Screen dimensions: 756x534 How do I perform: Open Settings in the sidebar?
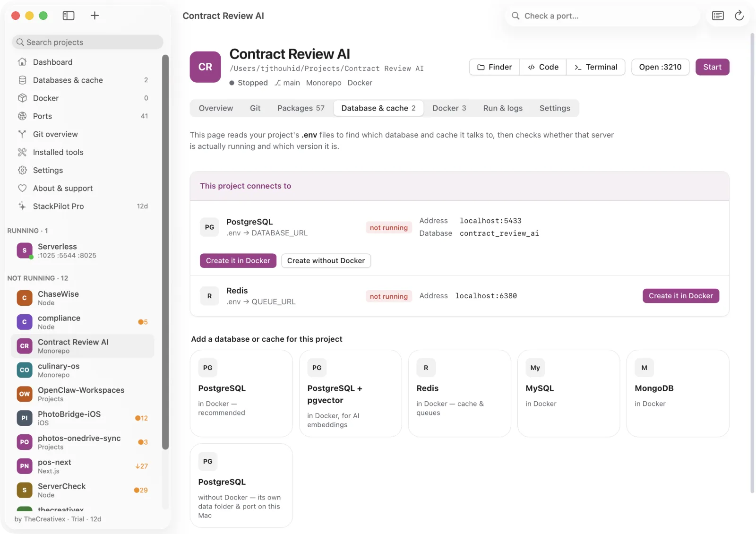pyautogui.click(x=83, y=170)
